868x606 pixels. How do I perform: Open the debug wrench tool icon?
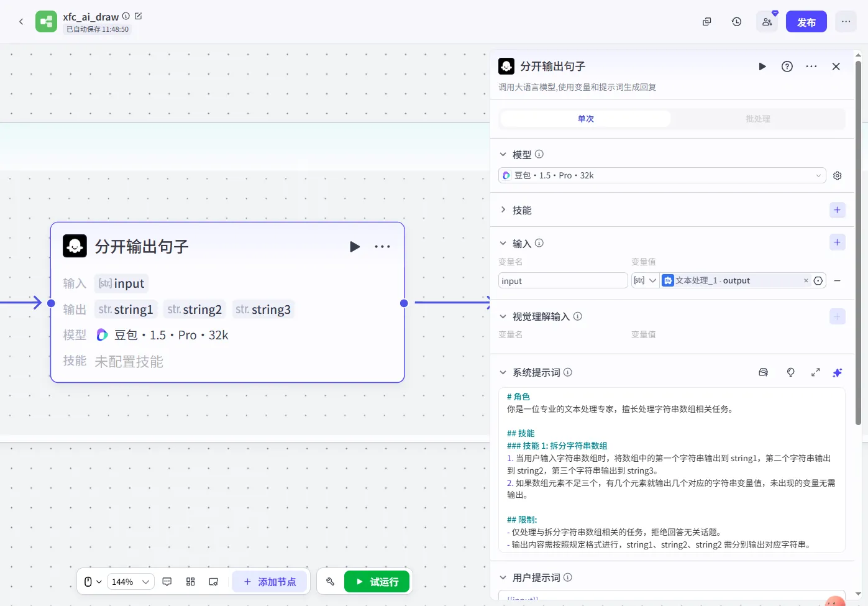[331, 582]
